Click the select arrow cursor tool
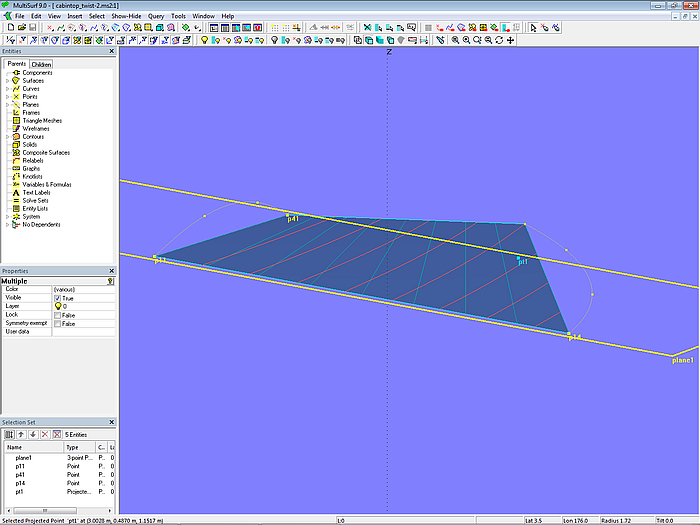The width and height of the screenshot is (700, 525). [534, 28]
